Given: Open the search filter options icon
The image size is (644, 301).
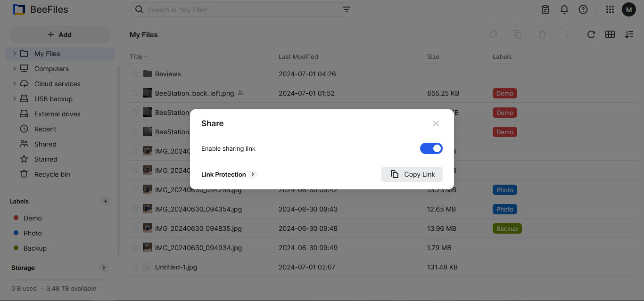Looking at the screenshot, I should point(346,10).
